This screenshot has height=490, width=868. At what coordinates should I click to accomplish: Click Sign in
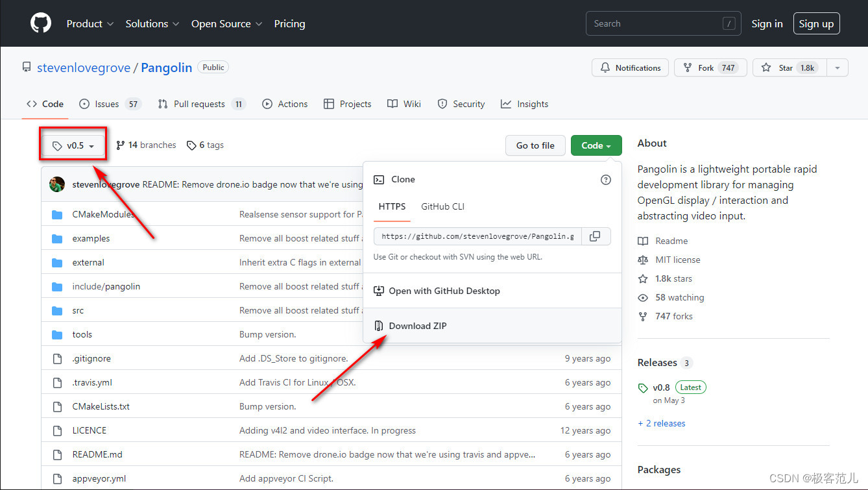767,23
